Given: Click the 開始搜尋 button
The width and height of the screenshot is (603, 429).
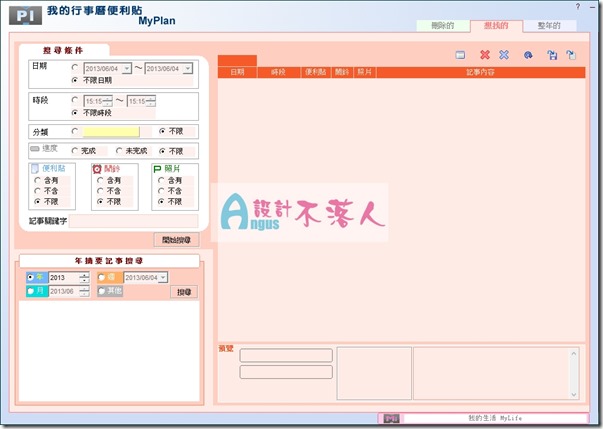Looking at the screenshot, I should click(x=176, y=240).
